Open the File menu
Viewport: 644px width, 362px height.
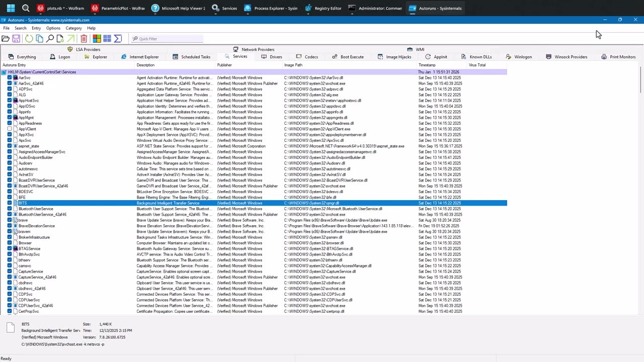[6, 28]
